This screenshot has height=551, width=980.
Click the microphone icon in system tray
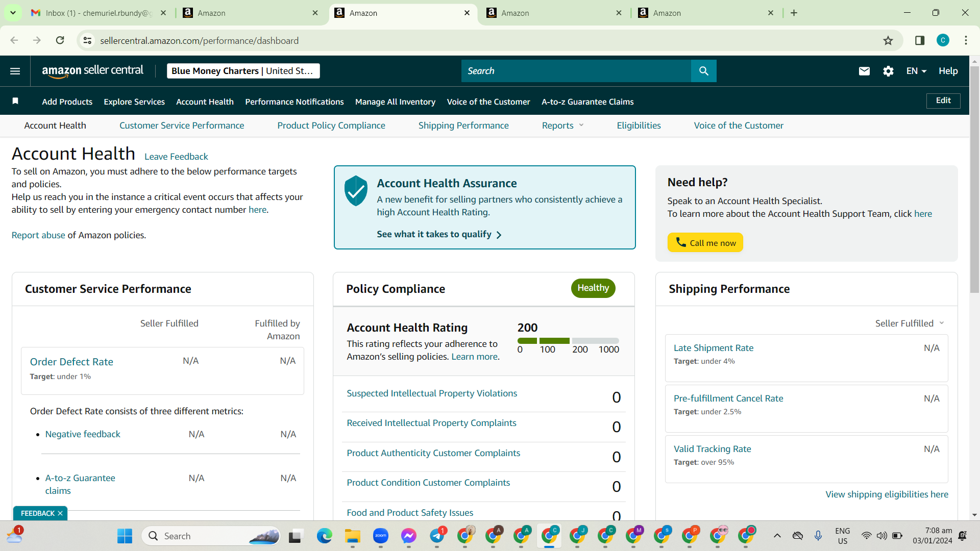pos(818,535)
